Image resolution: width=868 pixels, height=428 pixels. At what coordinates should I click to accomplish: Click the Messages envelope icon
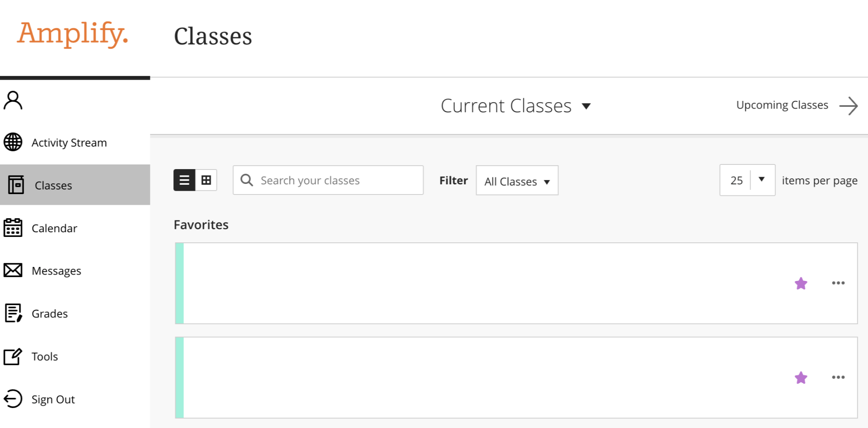[x=13, y=270]
